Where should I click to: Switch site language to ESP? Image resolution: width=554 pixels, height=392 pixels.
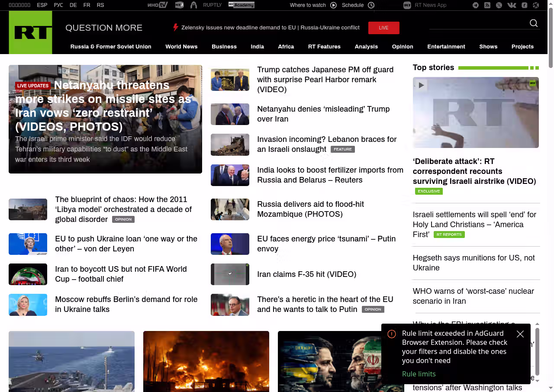click(x=42, y=5)
